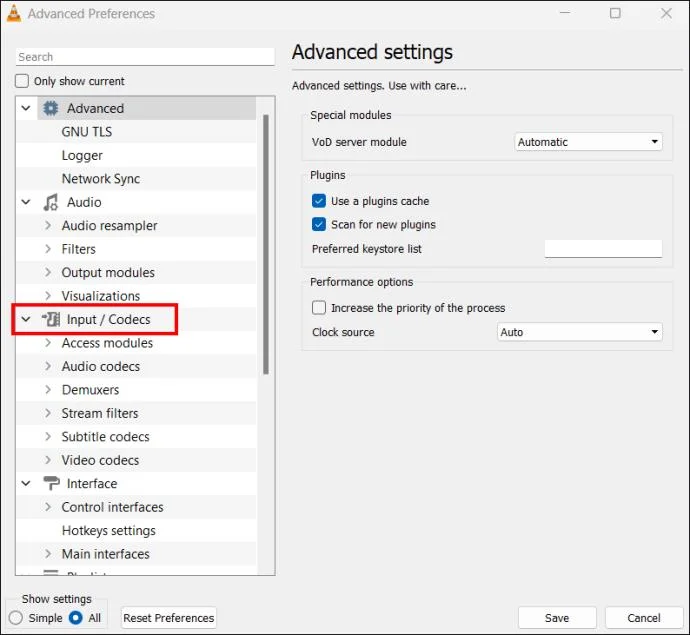Expand the Audio resampler node
The width and height of the screenshot is (690, 635).
click(48, 225)
